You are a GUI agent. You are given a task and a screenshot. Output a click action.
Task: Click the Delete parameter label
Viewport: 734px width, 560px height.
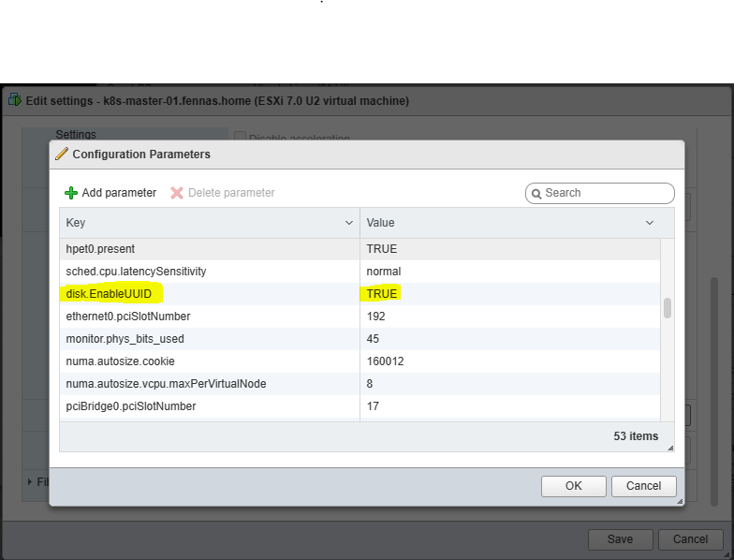pos(231,193)
